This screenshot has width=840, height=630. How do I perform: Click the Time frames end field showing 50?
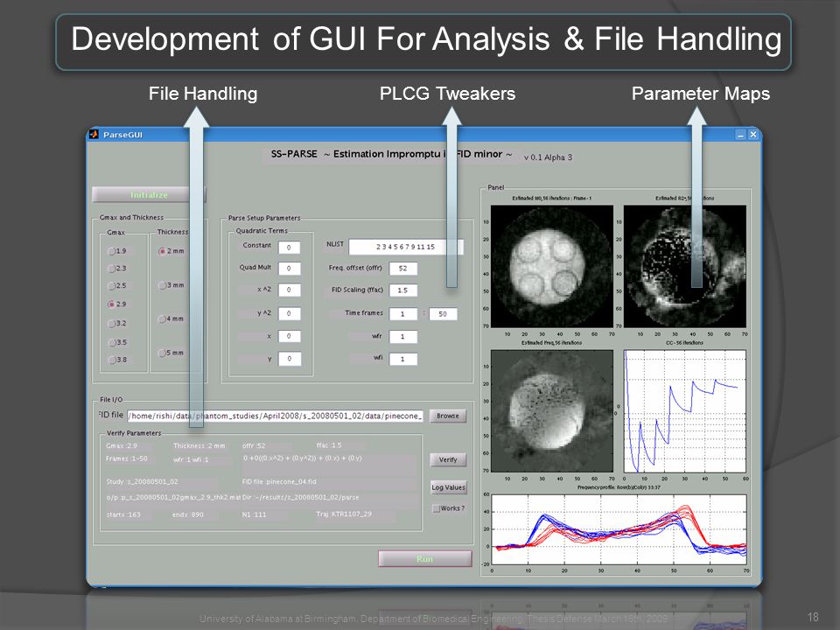(x=443, y=314)
